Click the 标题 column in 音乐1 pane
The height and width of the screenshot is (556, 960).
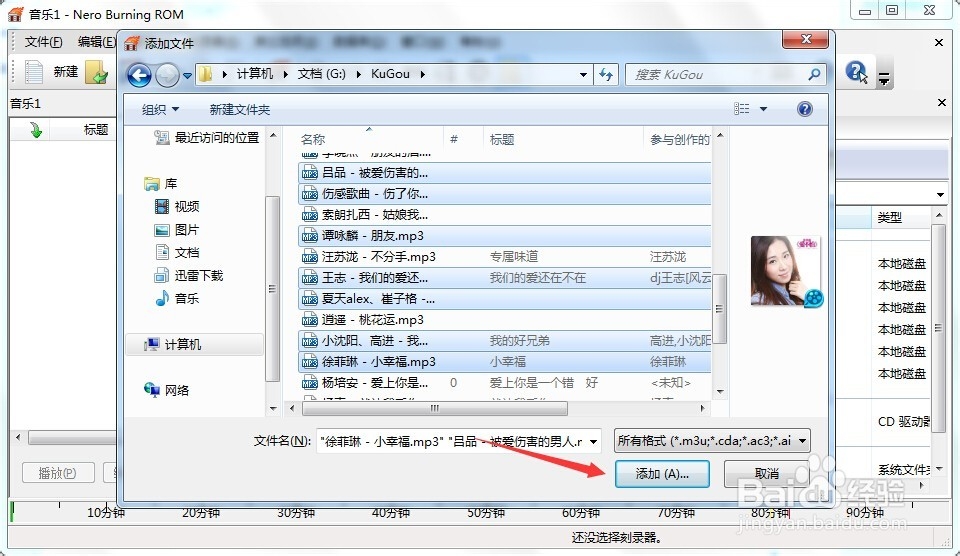click(x=96, y=130)
